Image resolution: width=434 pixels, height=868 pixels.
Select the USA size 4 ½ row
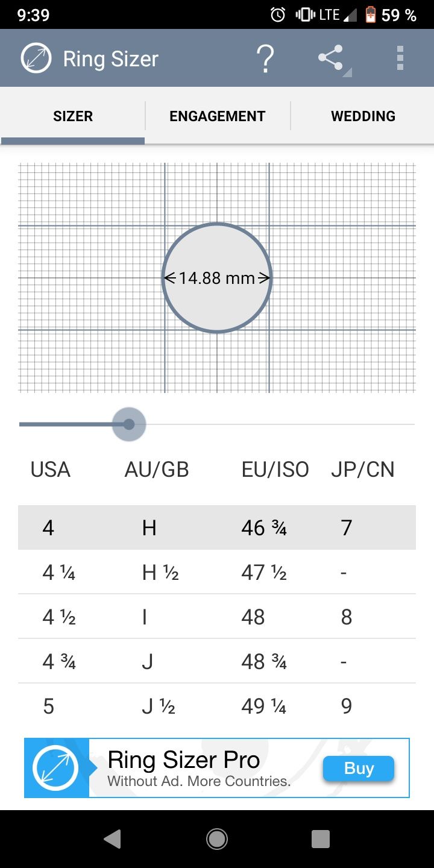coord(217,617)
